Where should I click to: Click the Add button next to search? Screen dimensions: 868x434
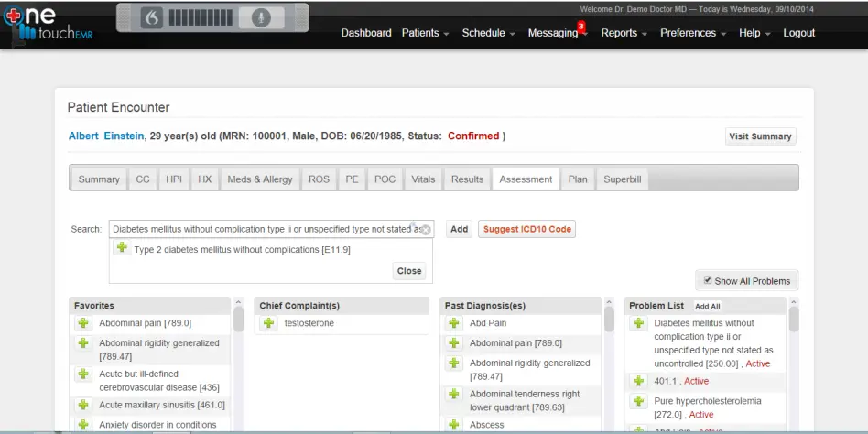click(459, 229)
